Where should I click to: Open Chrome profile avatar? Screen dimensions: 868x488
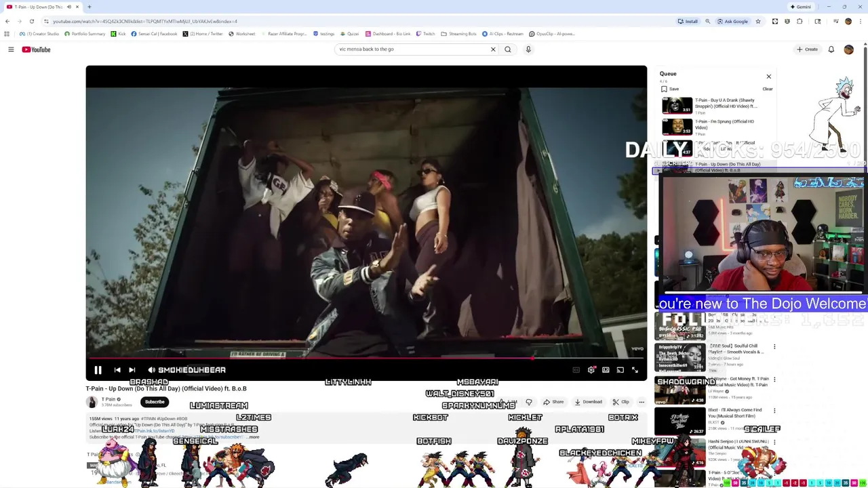point(848,21)
